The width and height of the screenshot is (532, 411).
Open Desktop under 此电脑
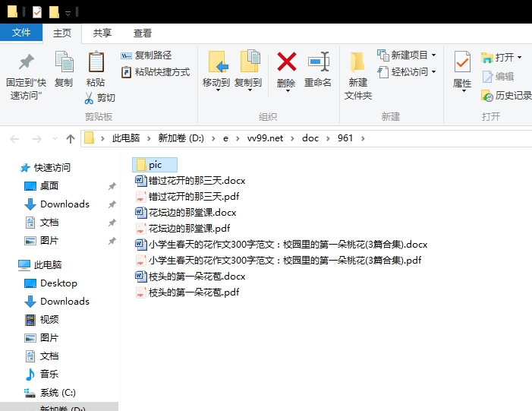coord(51,283)
